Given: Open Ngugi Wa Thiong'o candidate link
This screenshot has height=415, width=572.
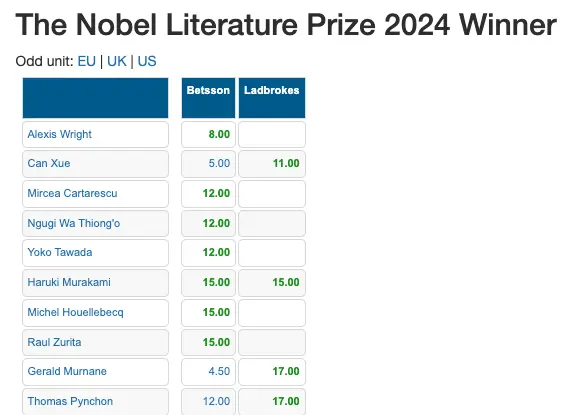Looking at the screenshot, I should tap(74, 223).
